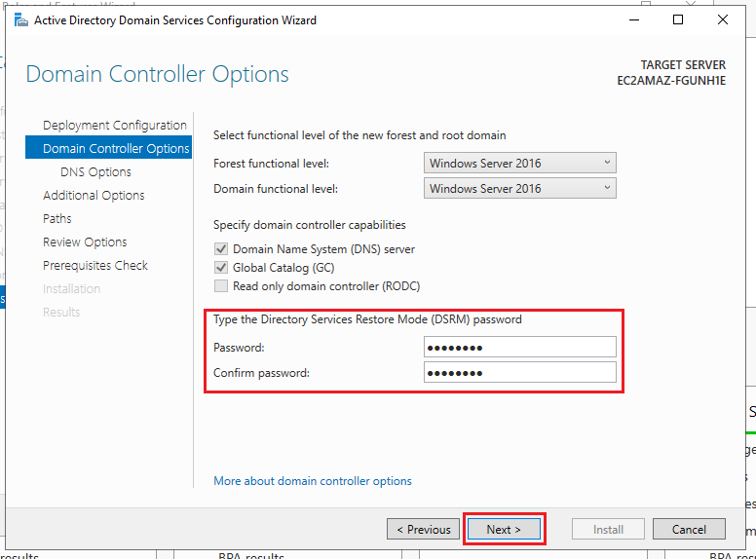The image size is (756, 559).
Task: Open DNS Options step
Action: (95, 172)
